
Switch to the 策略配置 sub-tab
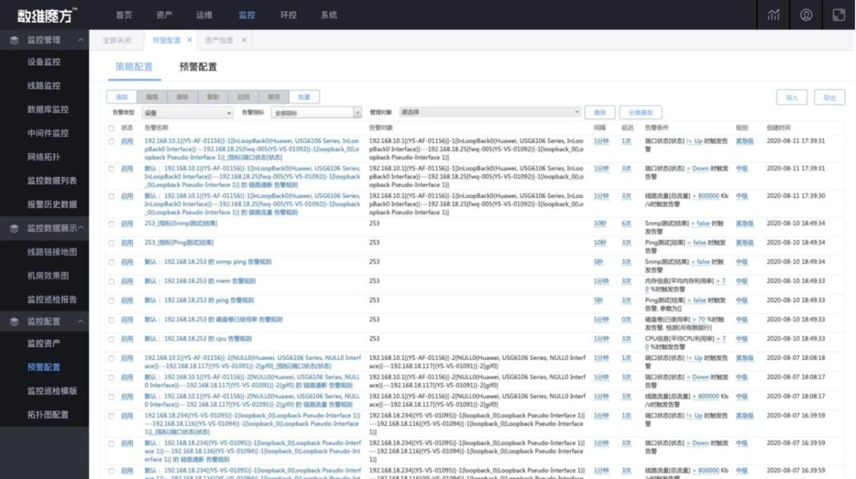point(134,67)
